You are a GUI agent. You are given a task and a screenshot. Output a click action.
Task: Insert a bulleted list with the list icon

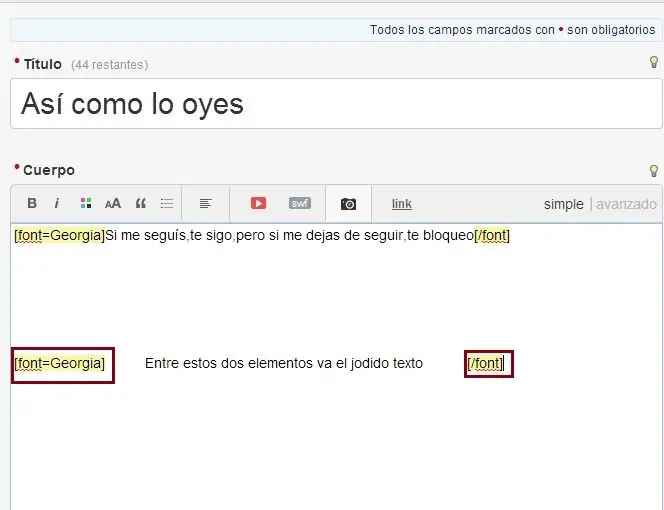tap(167, 204)
